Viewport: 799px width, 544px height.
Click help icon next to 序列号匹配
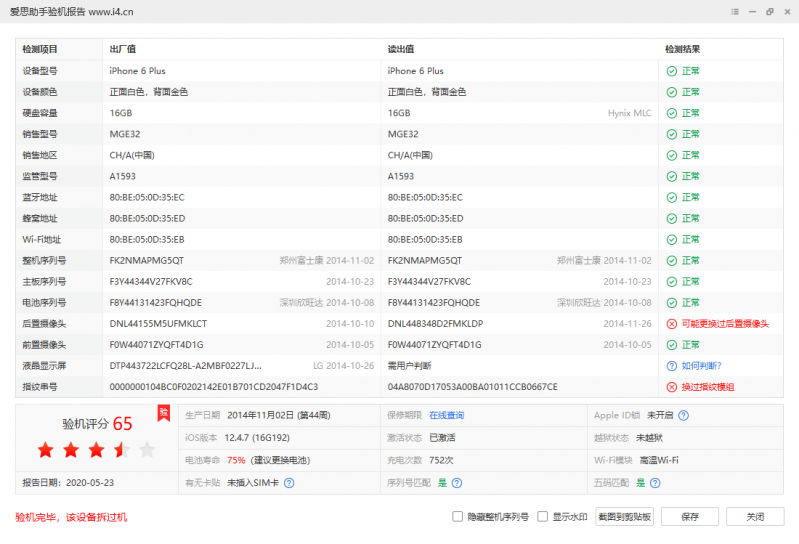tap(456, 483)
